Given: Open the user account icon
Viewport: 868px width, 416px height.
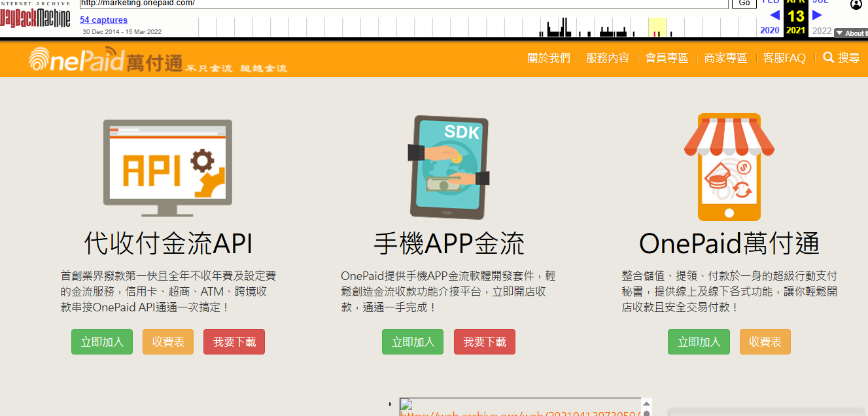Looking at the screenshot, I should 856,5.
